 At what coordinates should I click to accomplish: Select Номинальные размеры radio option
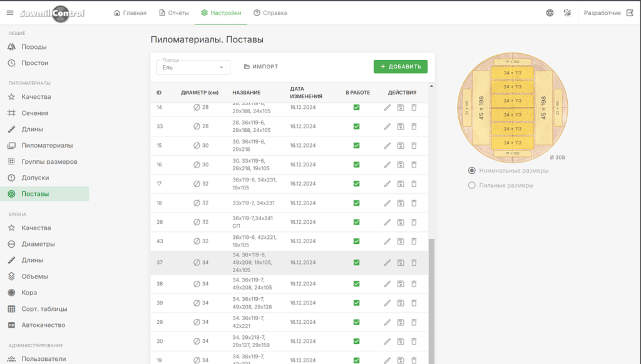click(x=472, y=170)
